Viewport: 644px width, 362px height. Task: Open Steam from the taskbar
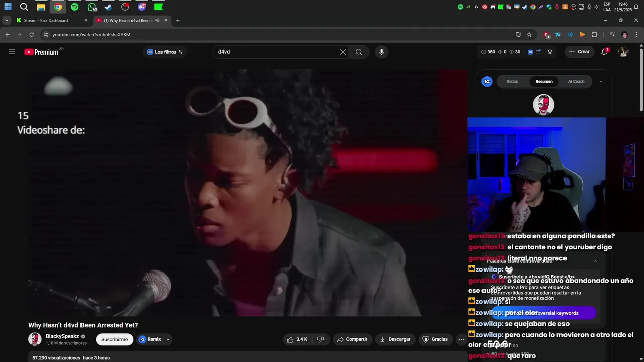108,7
